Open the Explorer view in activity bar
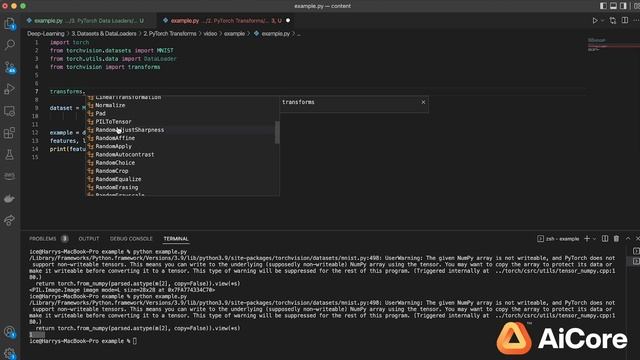 pyautogui.click(x=9, y=24)
